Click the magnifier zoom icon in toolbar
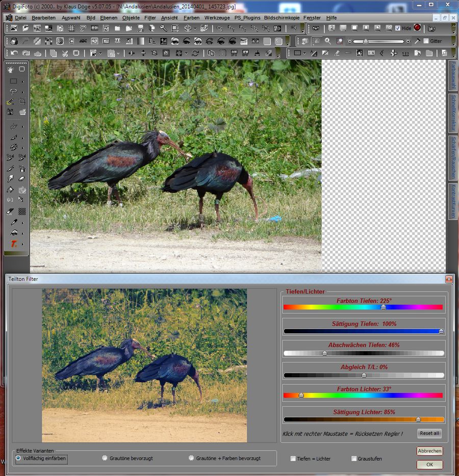Image resolution: width=459 pixels, height=476 pixels. [327, 41]
